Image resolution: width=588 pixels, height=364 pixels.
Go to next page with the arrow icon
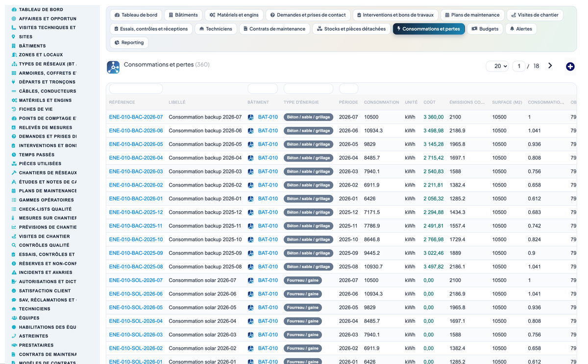550,66
